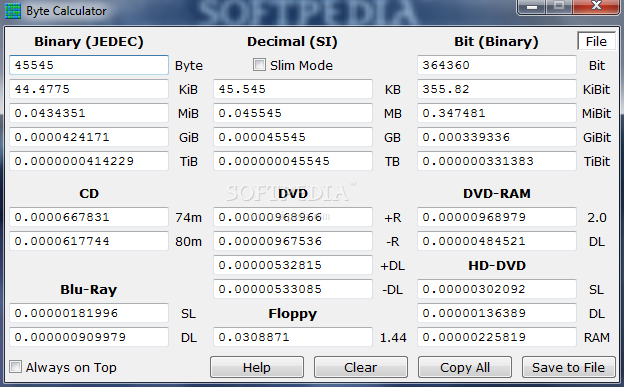Screen dimensions: 624x387
Task: Click the Binary (JEDEC) heading
Action: click(89, 41)
